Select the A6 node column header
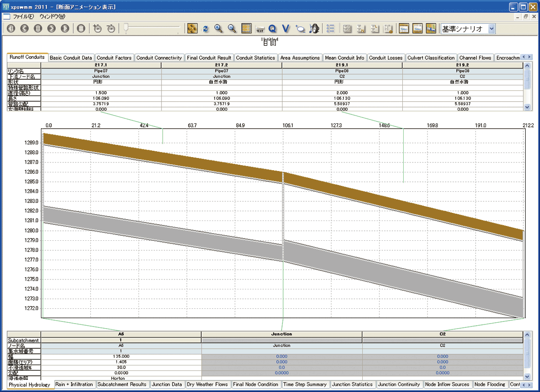 (121, 334)
